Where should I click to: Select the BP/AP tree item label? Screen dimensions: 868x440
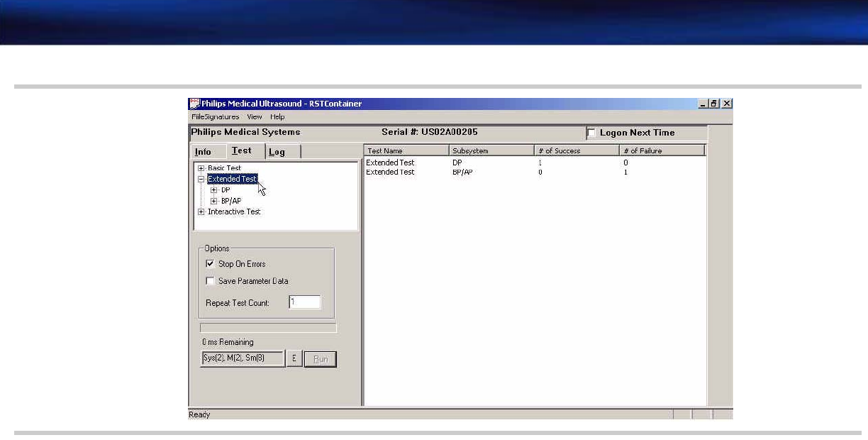tap(231, 201)
